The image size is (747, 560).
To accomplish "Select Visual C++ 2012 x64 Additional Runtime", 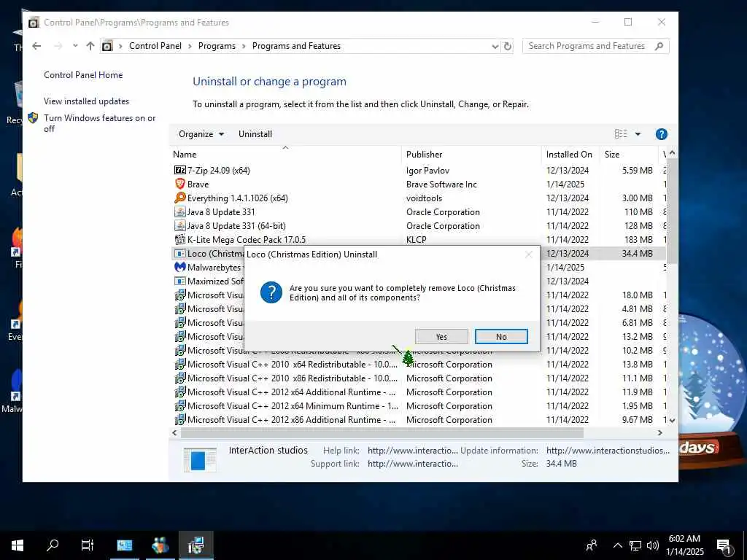I will [x=419, y=392].
